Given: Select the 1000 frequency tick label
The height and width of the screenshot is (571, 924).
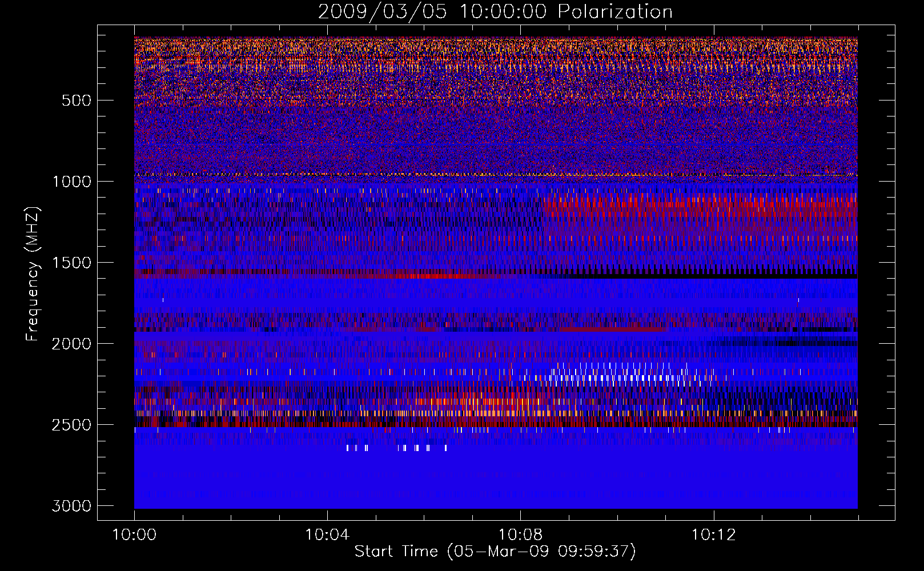Looking at the screenshot, I should click(x=71, y=182).
